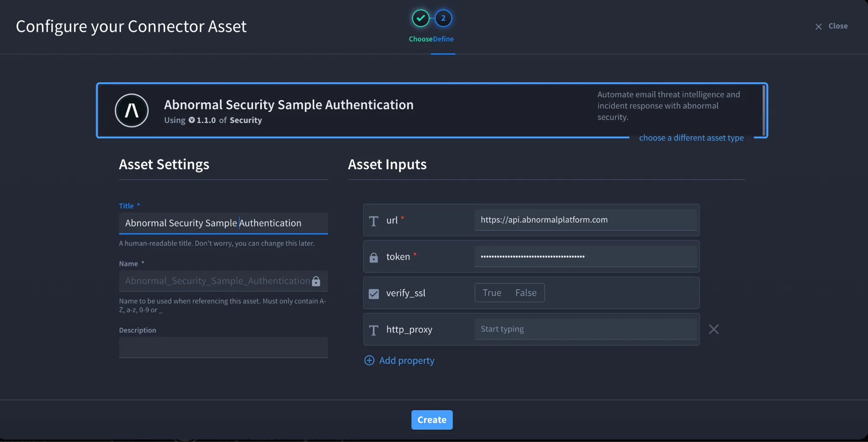
Task: Click the Asset Settings heading
Action: [x=164, y=164]
